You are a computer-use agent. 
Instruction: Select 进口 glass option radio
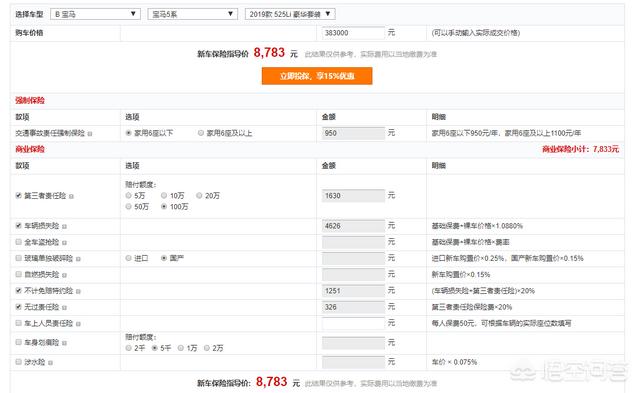128,258
